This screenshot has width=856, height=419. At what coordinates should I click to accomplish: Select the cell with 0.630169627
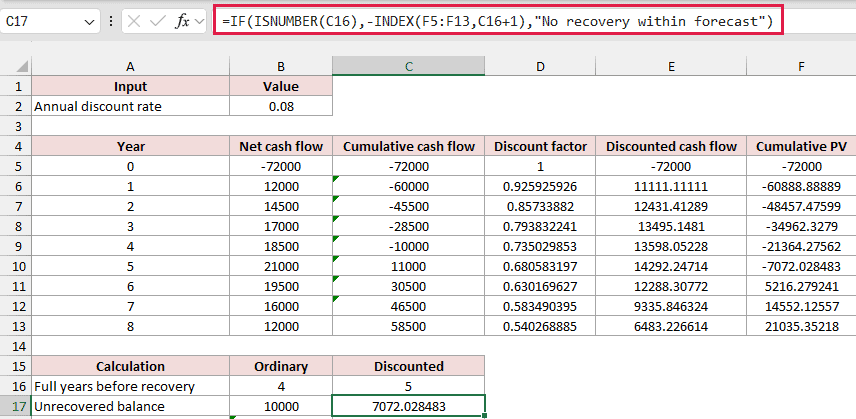point(540,286)
